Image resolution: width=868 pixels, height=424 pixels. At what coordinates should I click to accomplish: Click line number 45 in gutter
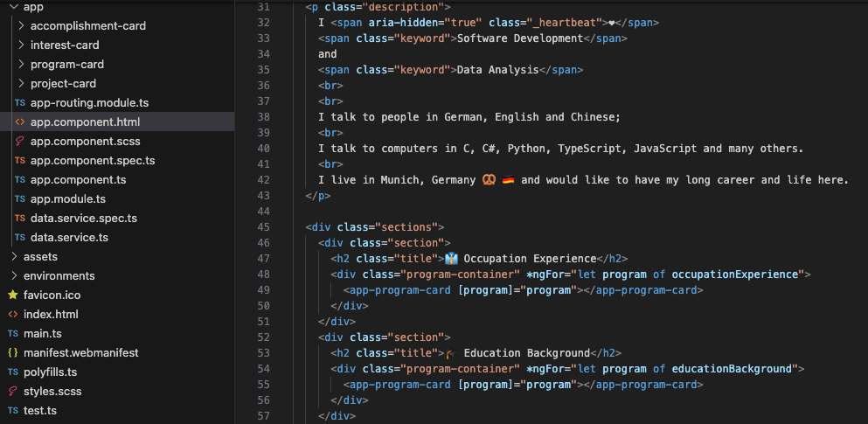[263, 227]
